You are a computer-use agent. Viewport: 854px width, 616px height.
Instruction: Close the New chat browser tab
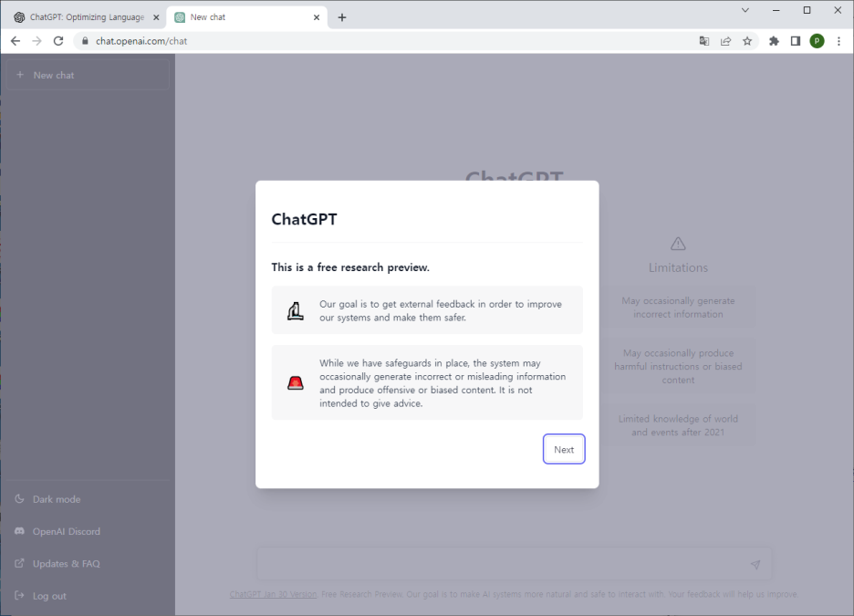317,17
